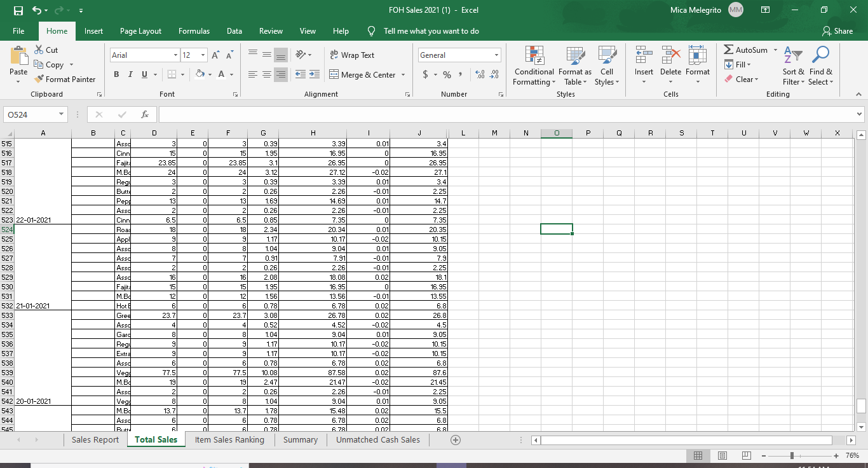Image resolution: width=868 pixels, height=468 pixels.
Task: Toggle Underline formatting
Action: (x=146, y=75)
